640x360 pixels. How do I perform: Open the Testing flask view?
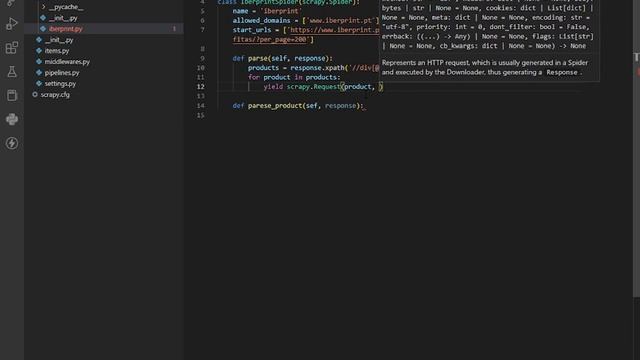pyautogui.click(x=12, y=72)
